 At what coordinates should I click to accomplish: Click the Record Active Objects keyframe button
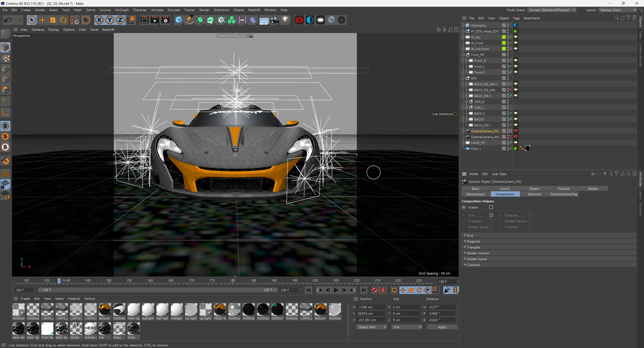point(375,290)
